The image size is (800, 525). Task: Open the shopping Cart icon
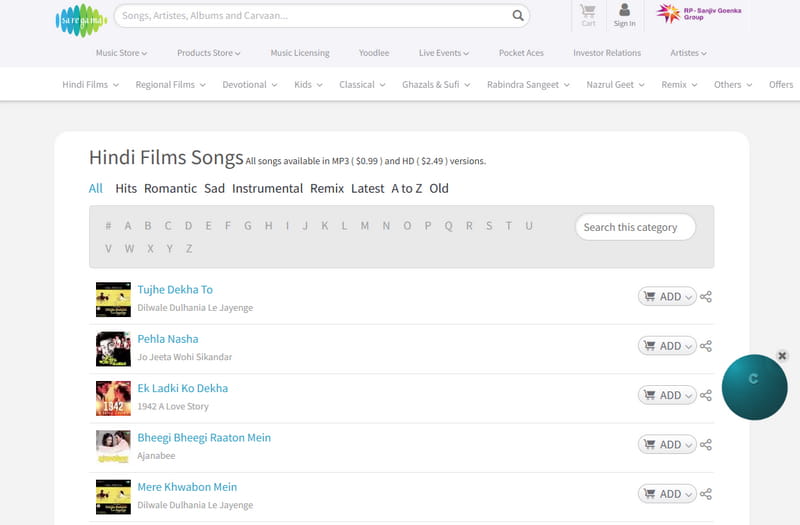tap(588, 16)
